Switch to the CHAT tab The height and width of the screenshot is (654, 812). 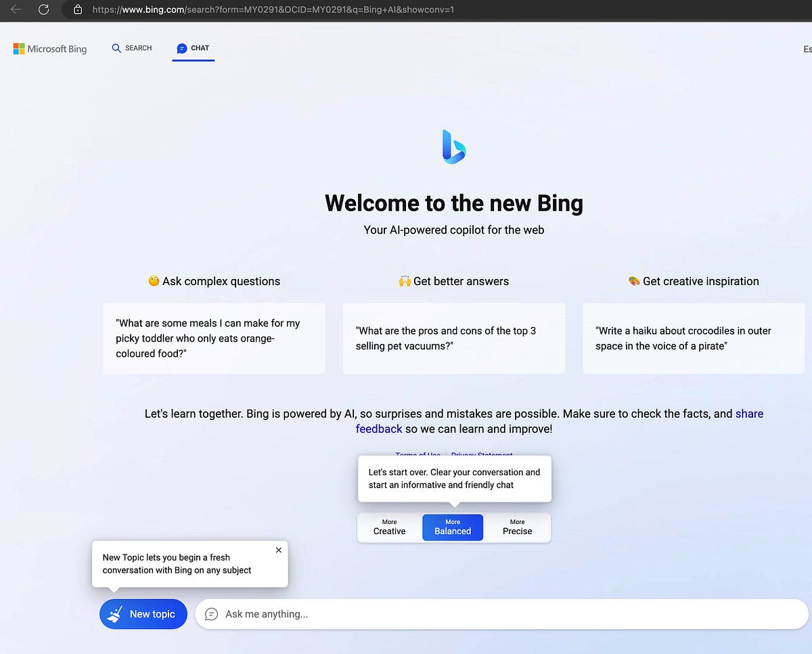[194, 48]
